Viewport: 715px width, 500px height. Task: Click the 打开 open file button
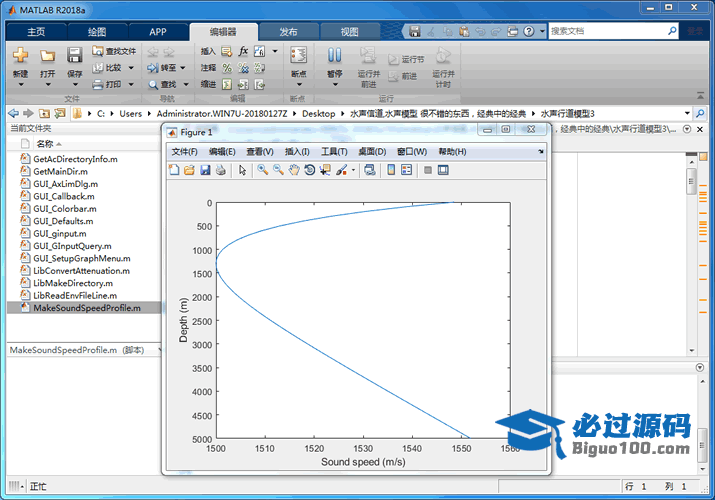tap(47, 65)
